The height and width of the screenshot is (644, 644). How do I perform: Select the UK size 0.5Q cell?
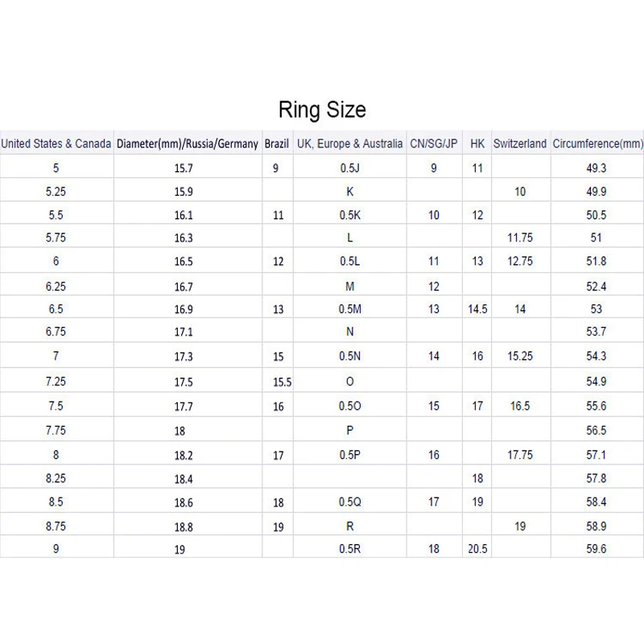[350, 502]
